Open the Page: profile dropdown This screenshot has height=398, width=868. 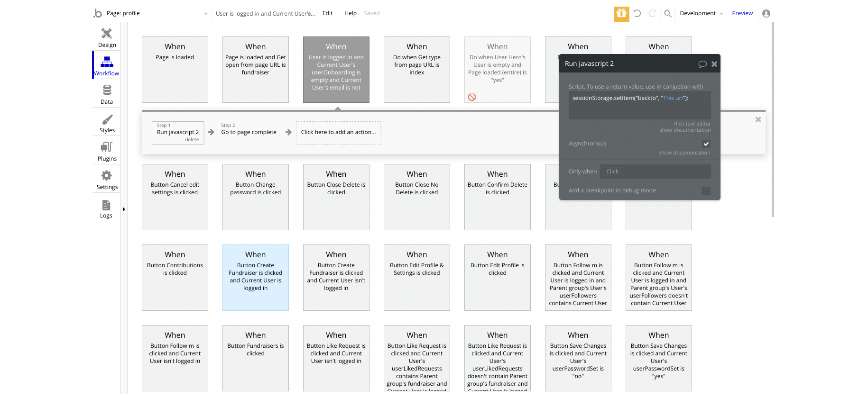coord(157,13)
